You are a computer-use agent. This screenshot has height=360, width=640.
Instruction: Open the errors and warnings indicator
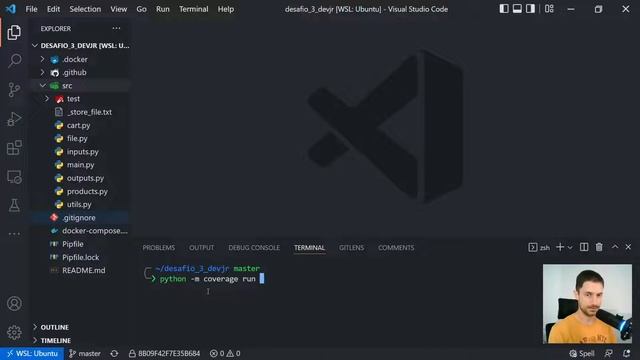pyautogui.click(x=225, y=353)
